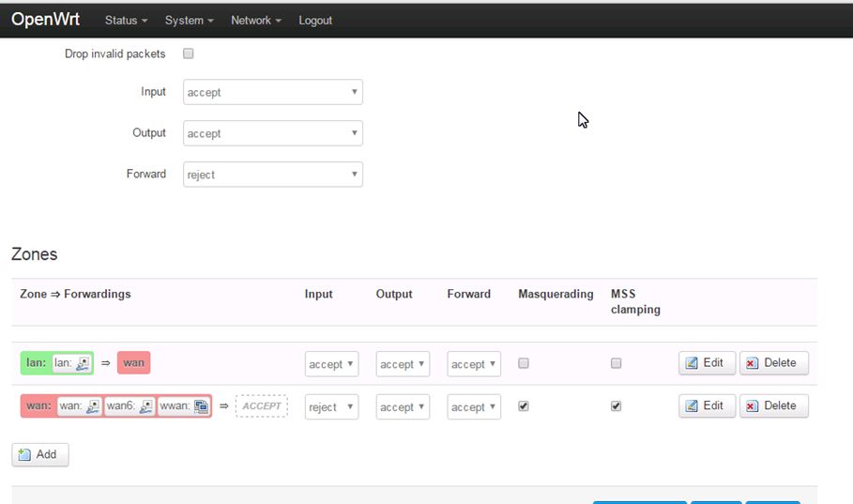Click the pencil icon in lan row Edit
The height and width of the screenshot is (504, 853).
click(x=692, y=363)
